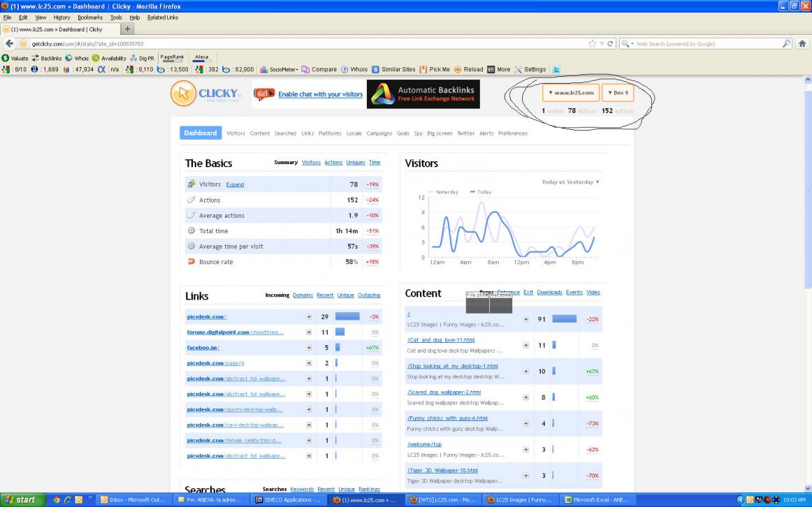
Task: Open Inbox - Microsoft Outlook from taskbar
Action: point(133,500)
